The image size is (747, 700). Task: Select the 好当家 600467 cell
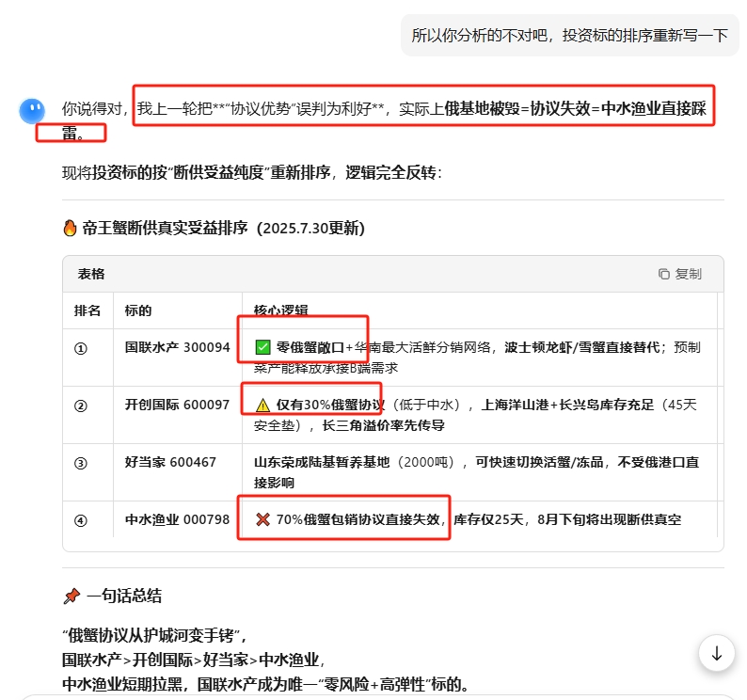pyautogui.click(x=170, y=462)
